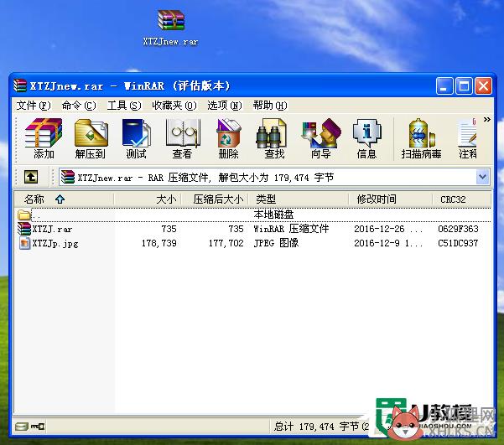
Task: Sort by 名称 column header
Action: click(x=65, y=199)
